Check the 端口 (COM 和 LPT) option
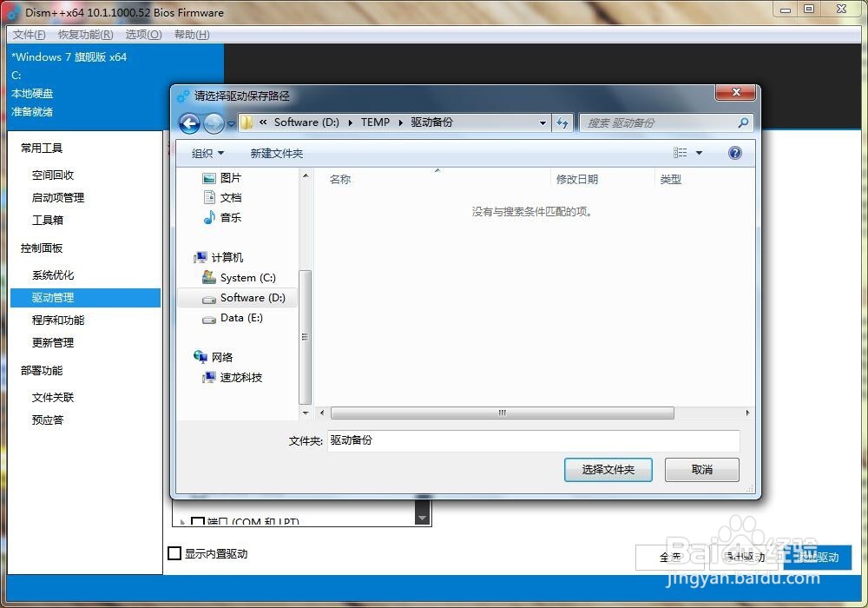Image resolution: width=868 pixels, height=608 pixels. pos(197,520)
